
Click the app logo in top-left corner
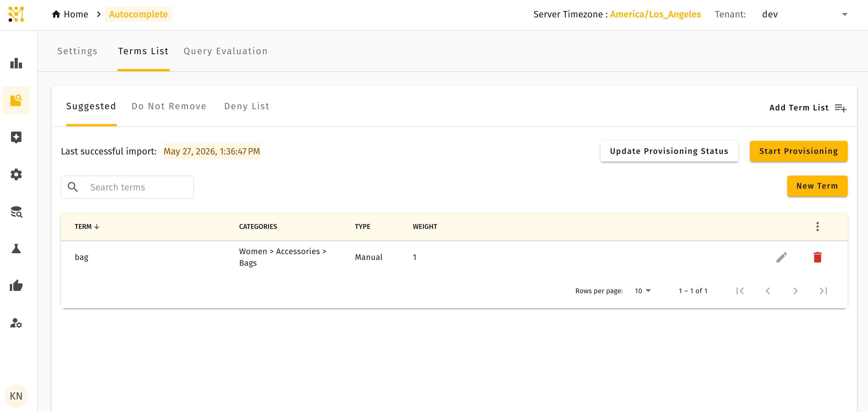coord(16,14)
